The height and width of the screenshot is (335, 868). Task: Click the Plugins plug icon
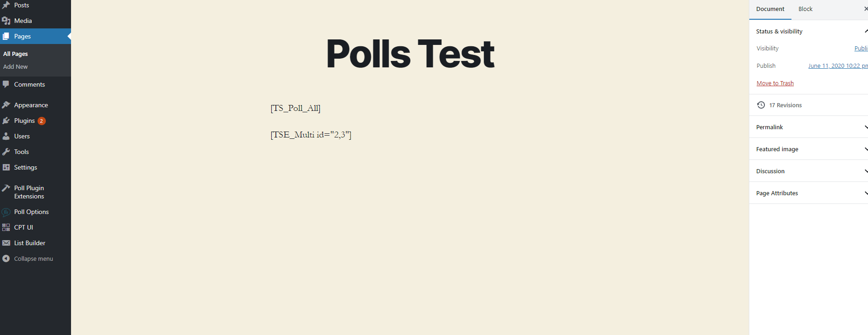6,121
